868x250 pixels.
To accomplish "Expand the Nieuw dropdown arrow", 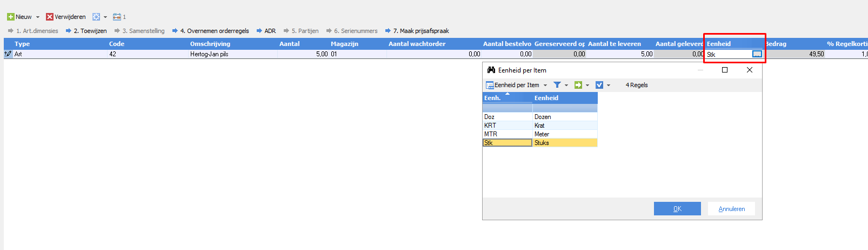I will [x=38, y=17].
